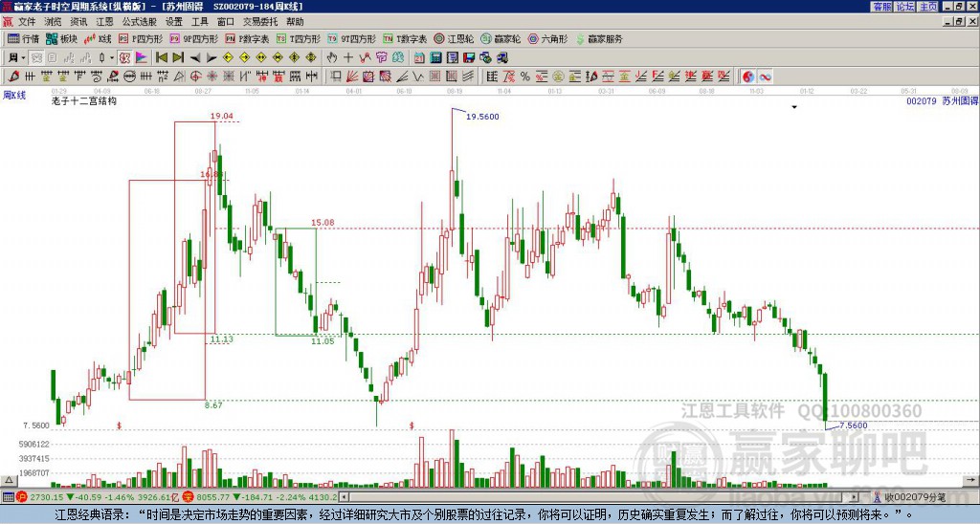The image size is (980, 524).
Task: Click the 板块 sector toolbar button
Action: (x=62, y=38)
